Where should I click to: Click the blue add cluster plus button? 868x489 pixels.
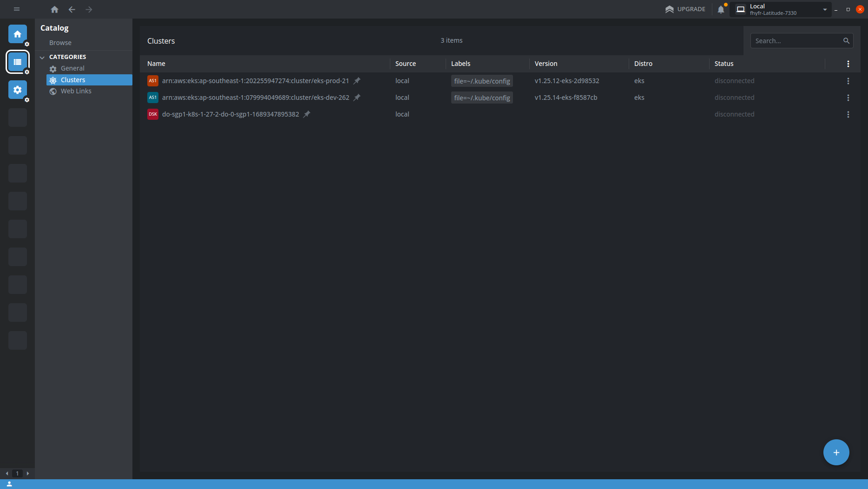[x=836, y=452]
